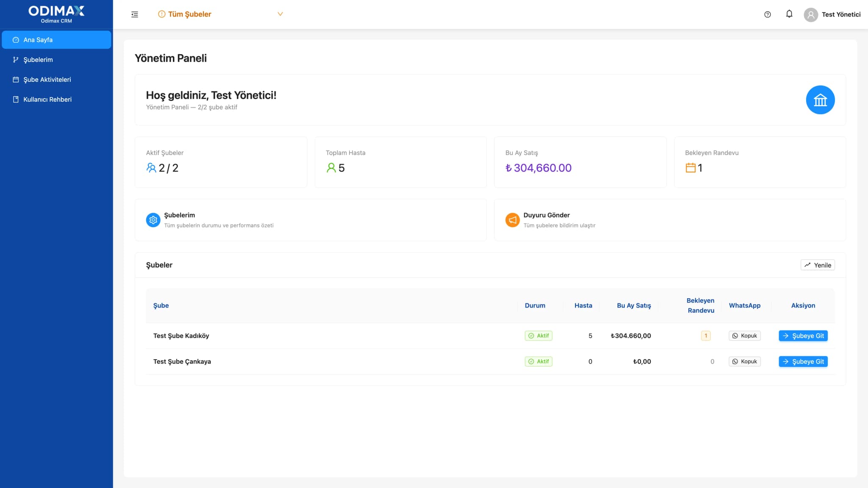
Task: Click Kopuk WhatsApp status for Kadıköy
Action: point(745,336)
